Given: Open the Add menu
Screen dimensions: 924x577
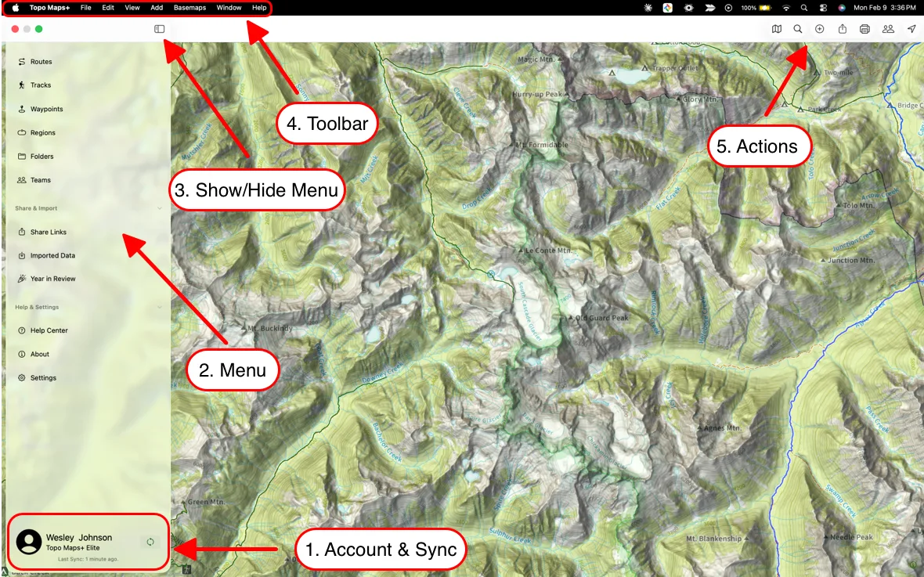Looking at the screenshot, I should click(157, 8).
